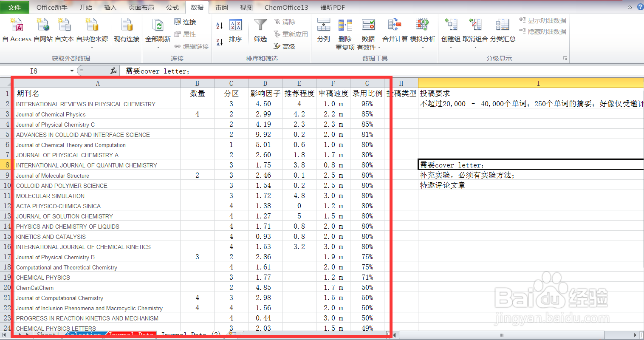The width and height of the screenshot is (644, 340).
Task: Import data from web (自网站)
Action: coord(43,31)
